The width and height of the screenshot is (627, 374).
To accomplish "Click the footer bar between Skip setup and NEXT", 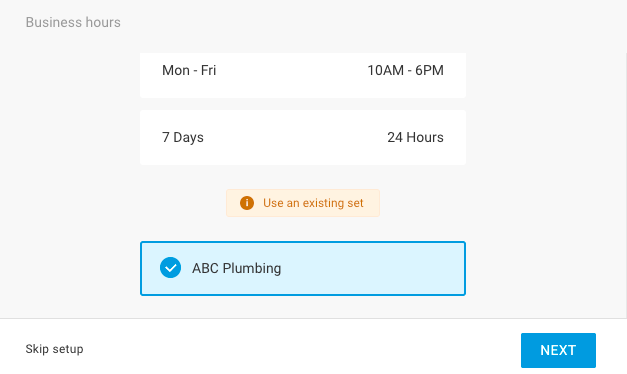I will 302,347.
